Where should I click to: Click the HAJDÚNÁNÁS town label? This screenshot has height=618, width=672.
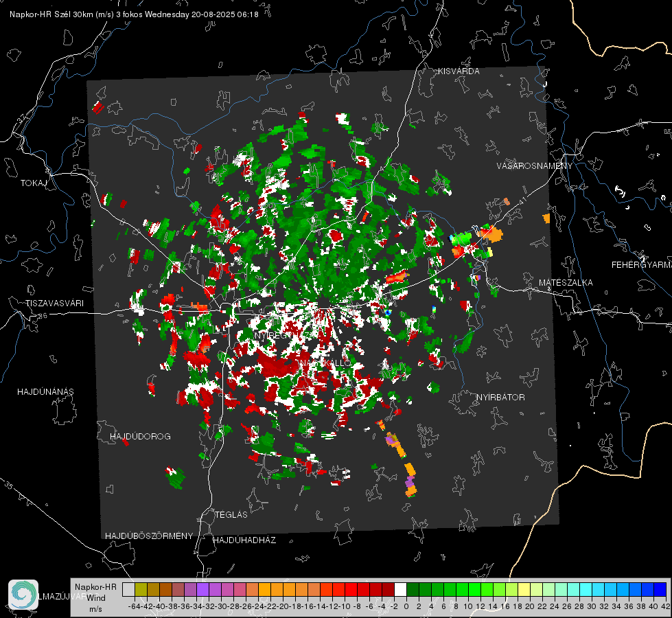[x=45, y=392]
